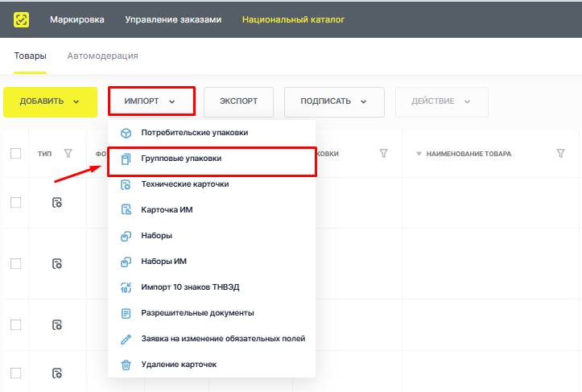Viewport: 582px width, 392px height.
Task: Click the gear-card icon beside Технические карточки
Action: (126, 184)
